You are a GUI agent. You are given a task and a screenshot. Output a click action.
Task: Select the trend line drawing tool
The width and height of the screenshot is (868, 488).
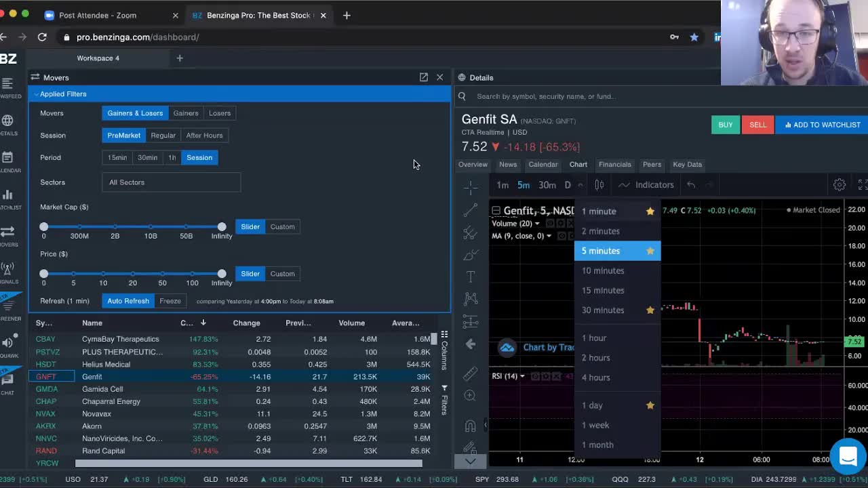(x=470, y=211)
